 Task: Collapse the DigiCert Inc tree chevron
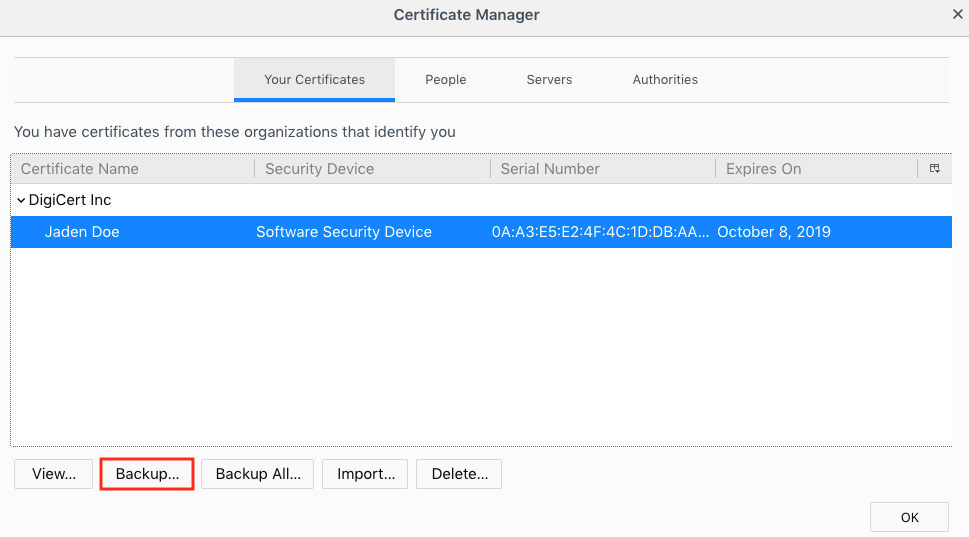pyautogui.click(x=21, y=200)
